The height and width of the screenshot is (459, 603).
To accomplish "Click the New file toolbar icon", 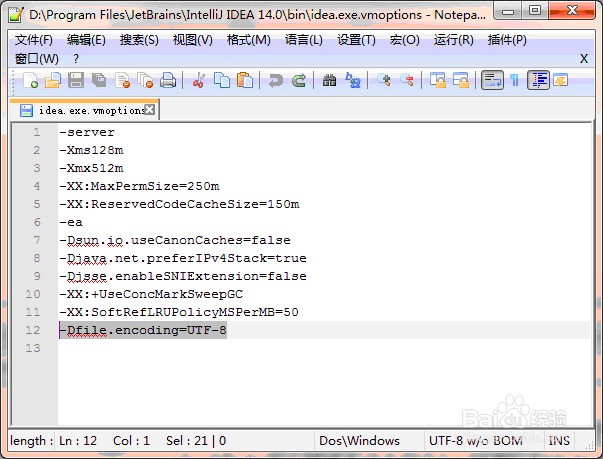I will pyautogui.click(x=30, y=81).
